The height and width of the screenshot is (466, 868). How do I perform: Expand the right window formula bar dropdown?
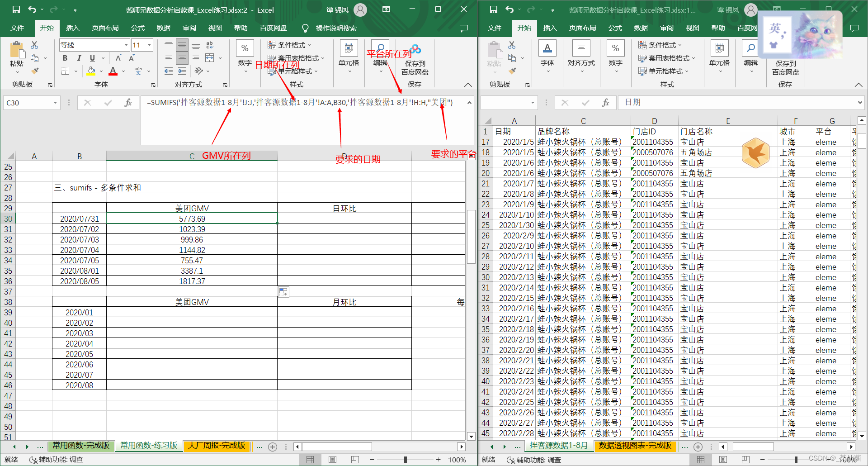click(x=859, y=103)
